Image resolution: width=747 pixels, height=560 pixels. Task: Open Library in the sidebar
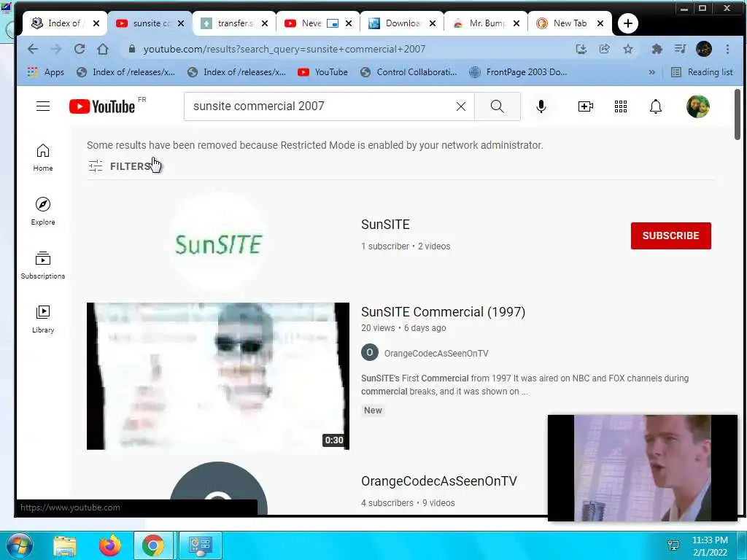(43, 319)
